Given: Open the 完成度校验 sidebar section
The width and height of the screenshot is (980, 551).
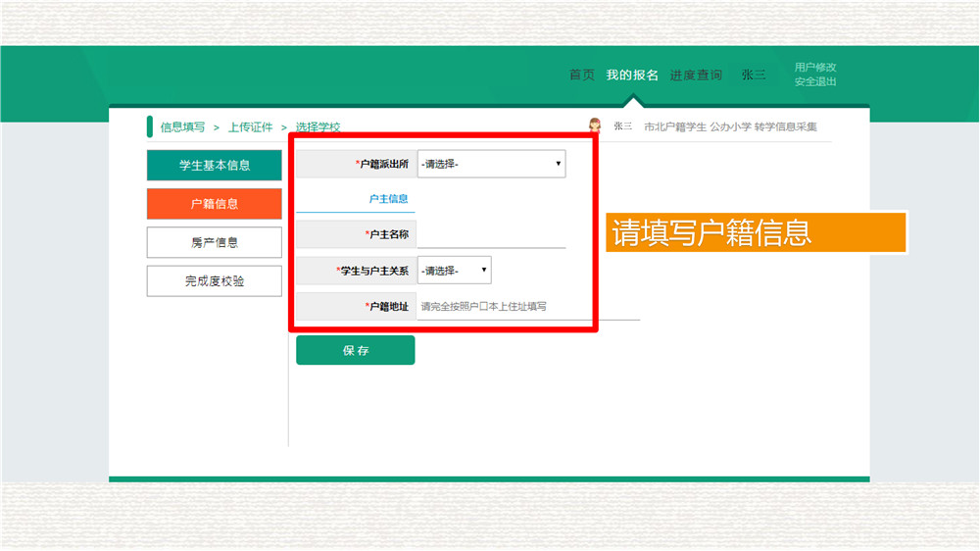Looking at the screenshot, I should (215, 281).
